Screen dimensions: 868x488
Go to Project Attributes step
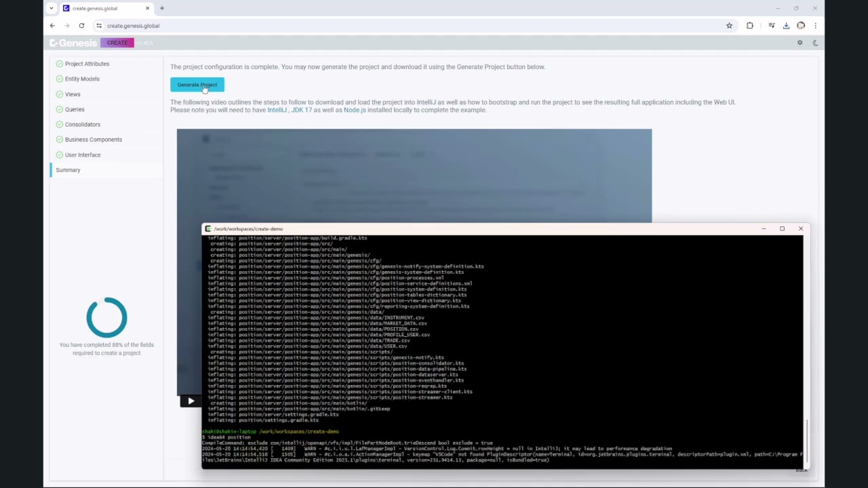[x=87, y=64]
